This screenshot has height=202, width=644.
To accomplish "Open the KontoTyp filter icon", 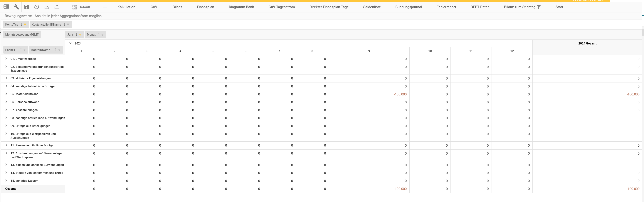I will coord(25,24).
